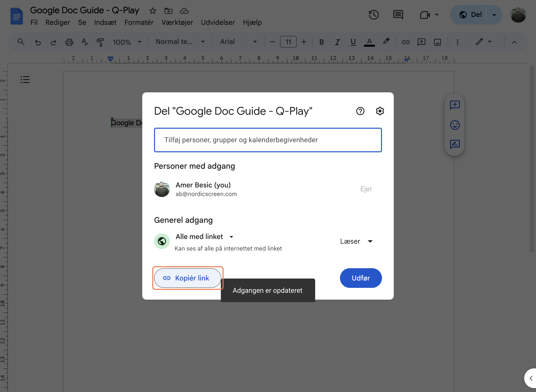The height and width of the screenshot is (392, 536).
Task: Show the document outline list icon
Action: coord(25,79)
